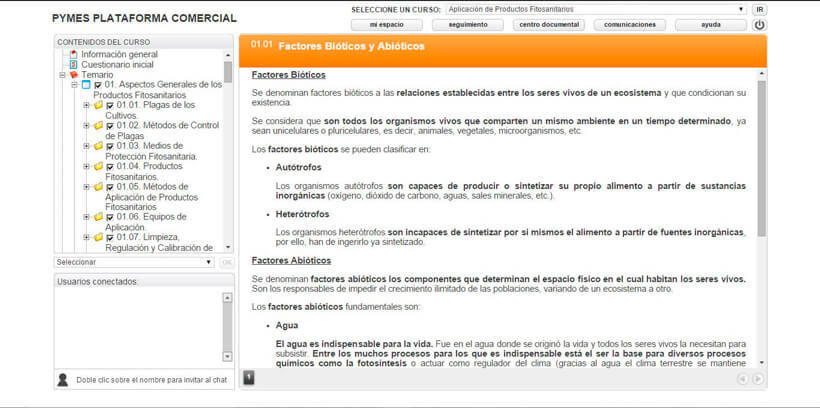This screenshot has width=820, height=408.
Task: Select the Temario tree entry
Action: (97, 75)
